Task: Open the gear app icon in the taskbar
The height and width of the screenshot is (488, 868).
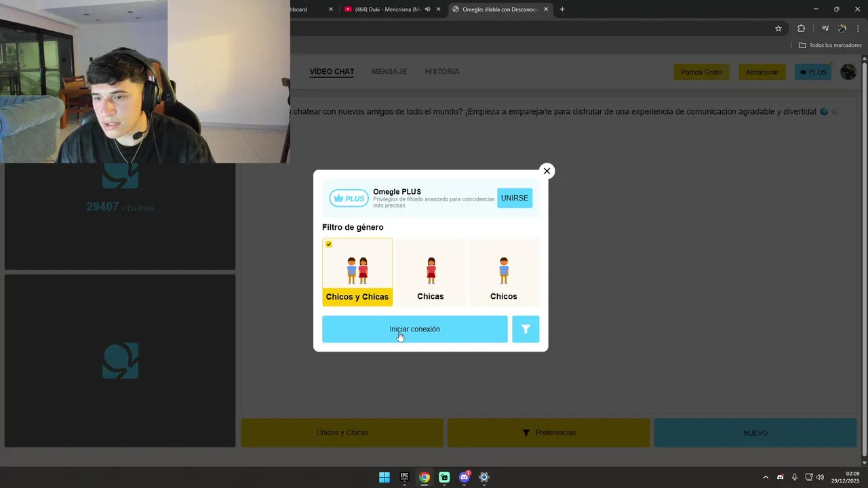Action: (484, 477)
